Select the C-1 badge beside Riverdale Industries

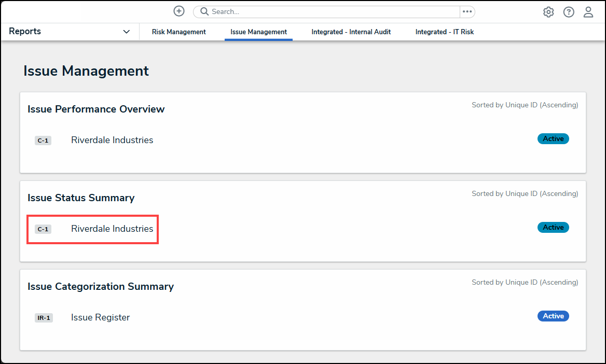point(43,229)
